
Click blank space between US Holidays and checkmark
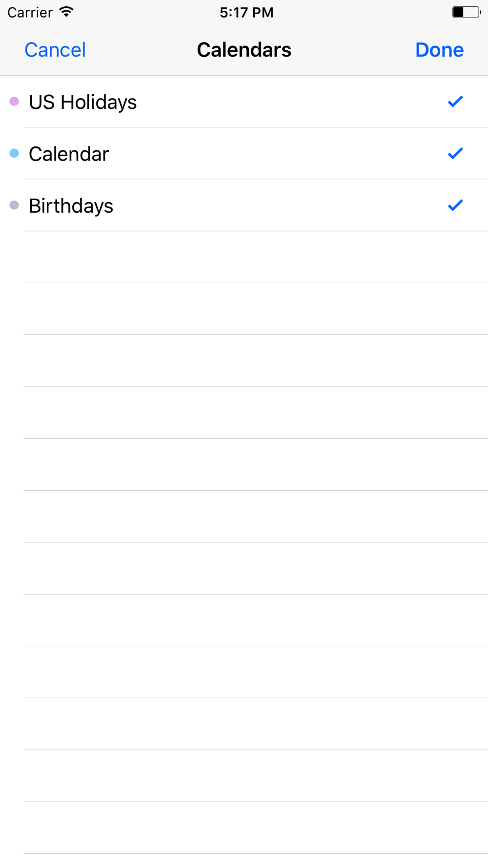(x=292, y=102)
